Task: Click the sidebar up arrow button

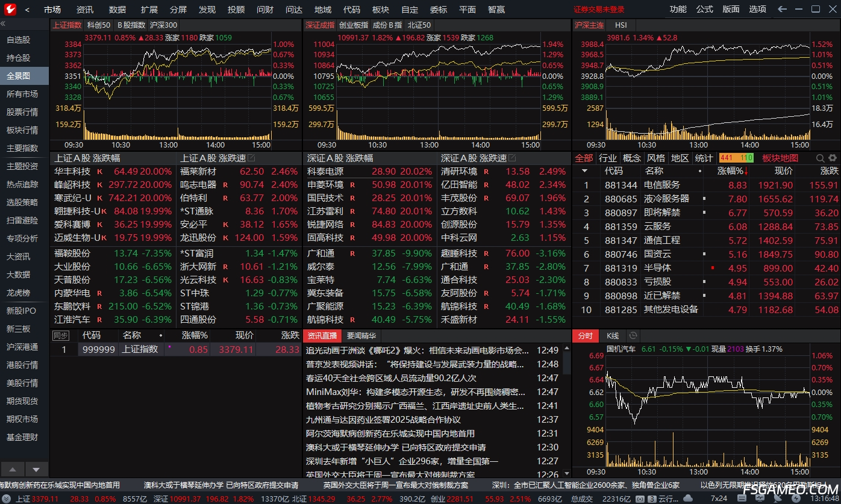Action: [x=13, y=469]
